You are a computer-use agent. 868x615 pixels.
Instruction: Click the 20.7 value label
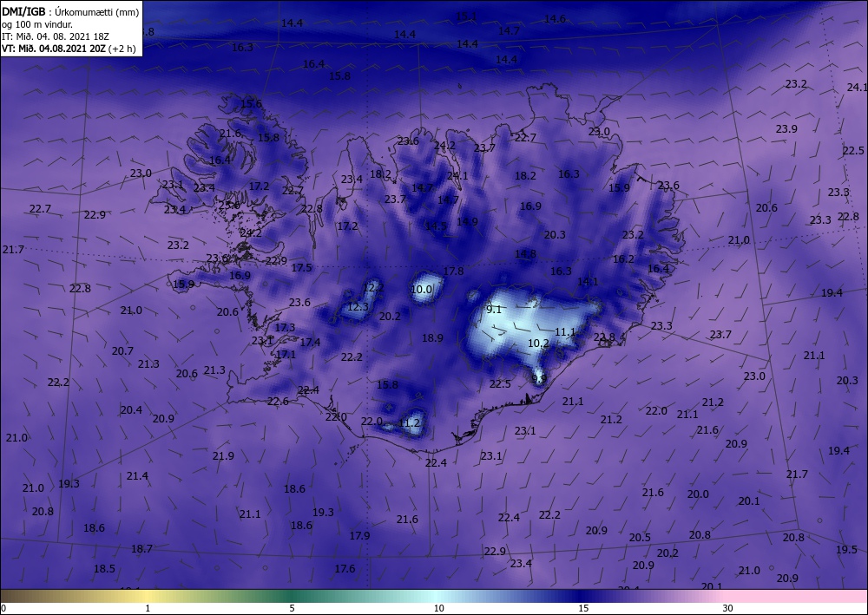[122, 351]
